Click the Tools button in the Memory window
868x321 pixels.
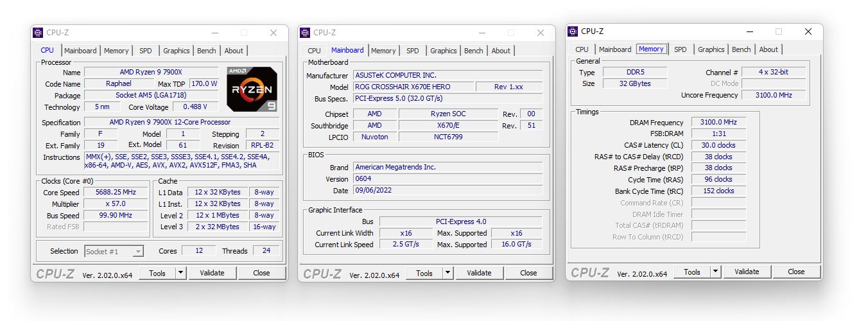coord(692,272)
